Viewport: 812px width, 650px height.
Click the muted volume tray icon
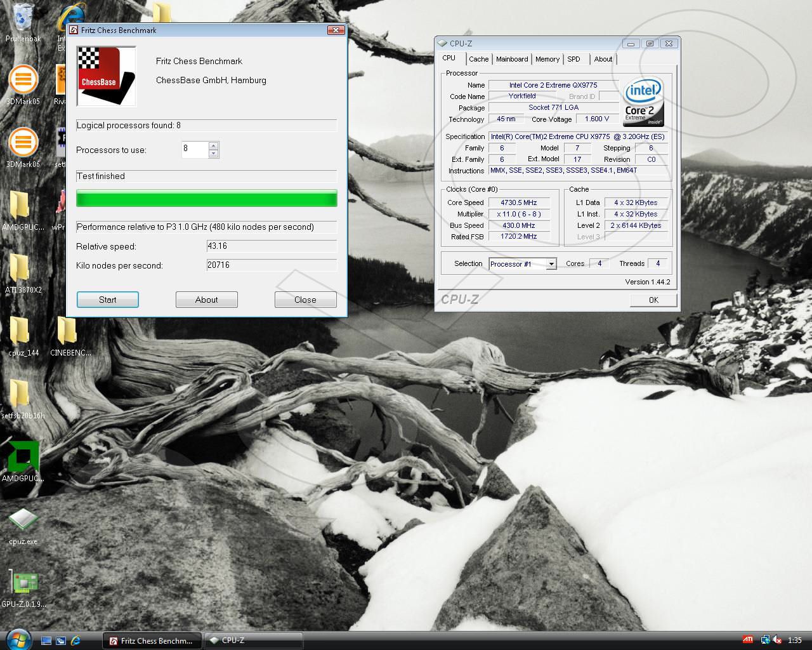point(777,640)
